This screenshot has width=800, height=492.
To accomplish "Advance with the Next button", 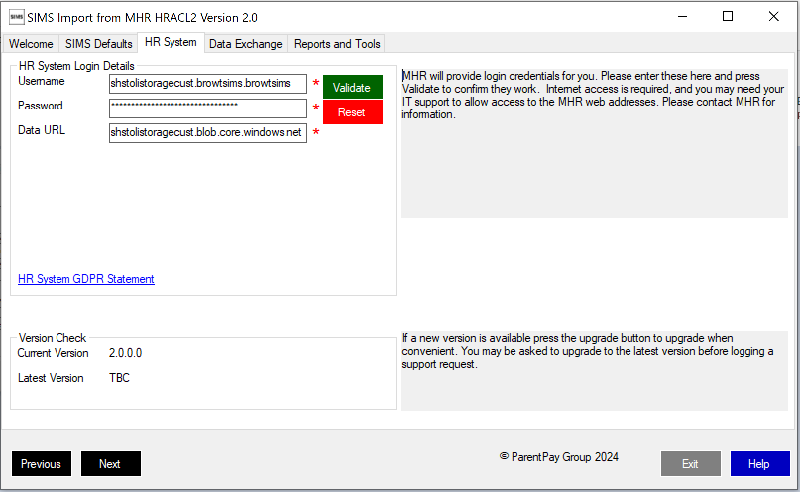I will (111, 463).
